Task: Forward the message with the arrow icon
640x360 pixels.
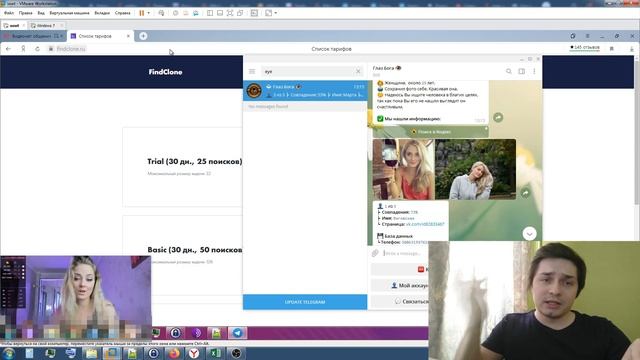Action: (498, 118)
